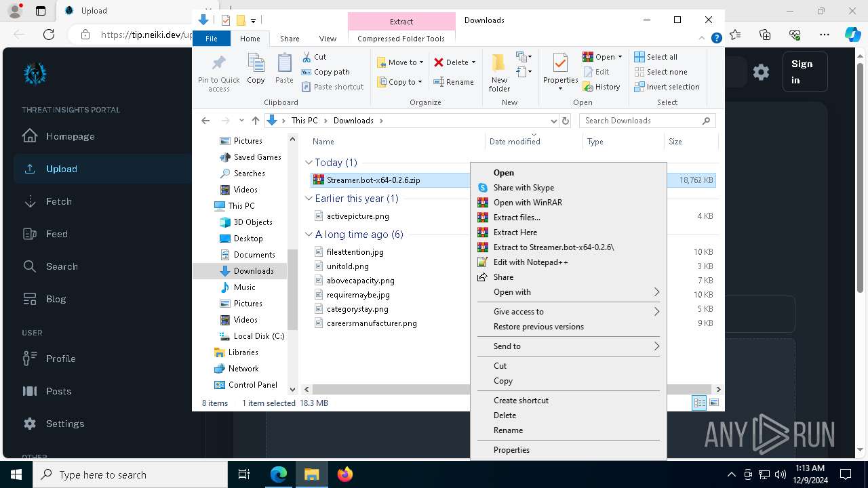
Task: Open Feed in the browser sidebar
Action: pos(56,234)
